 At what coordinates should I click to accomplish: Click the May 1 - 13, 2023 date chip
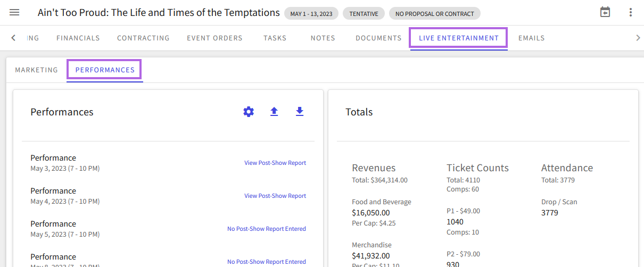click(x=311, y=14)
